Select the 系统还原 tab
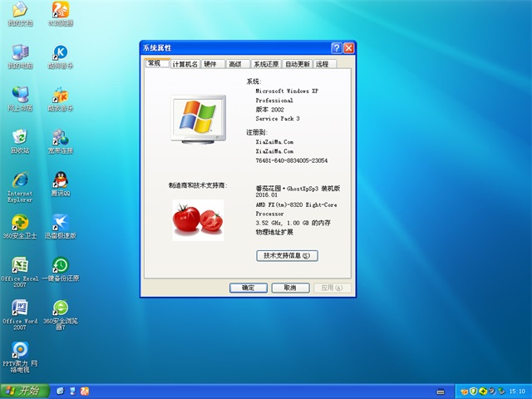Screen dimensions: 532x399 click(266, 64)
